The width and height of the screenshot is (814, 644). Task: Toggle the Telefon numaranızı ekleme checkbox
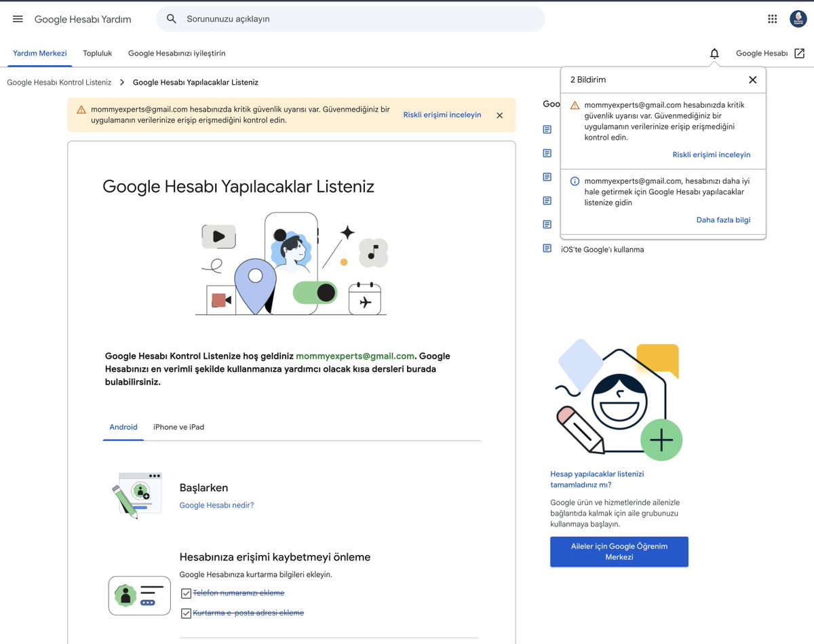coord(186,593)
